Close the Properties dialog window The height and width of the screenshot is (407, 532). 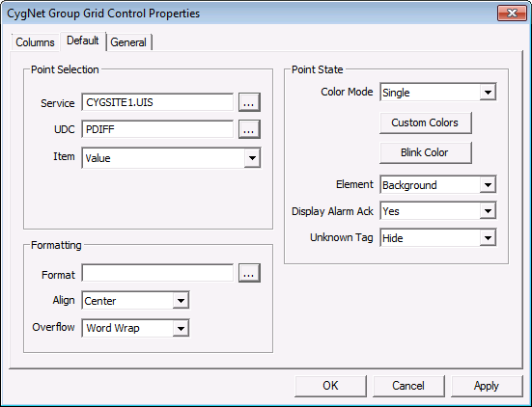point(512,14)
